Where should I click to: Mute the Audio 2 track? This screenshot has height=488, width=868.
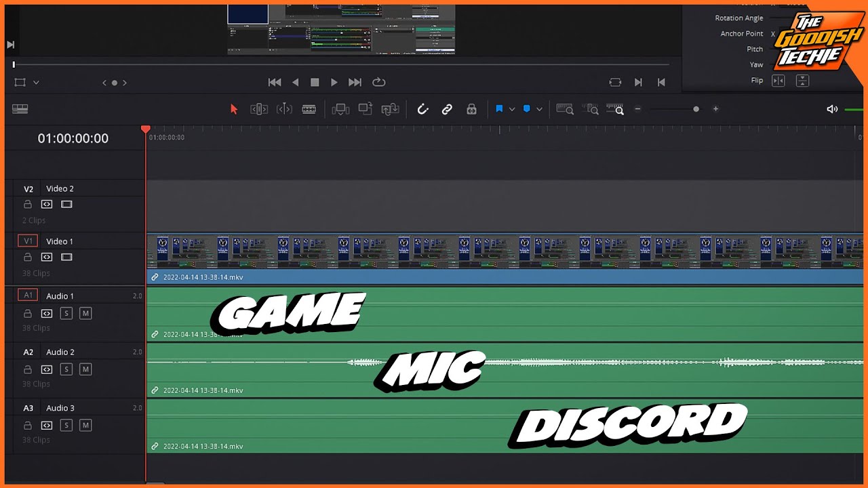tap(85, 369)
